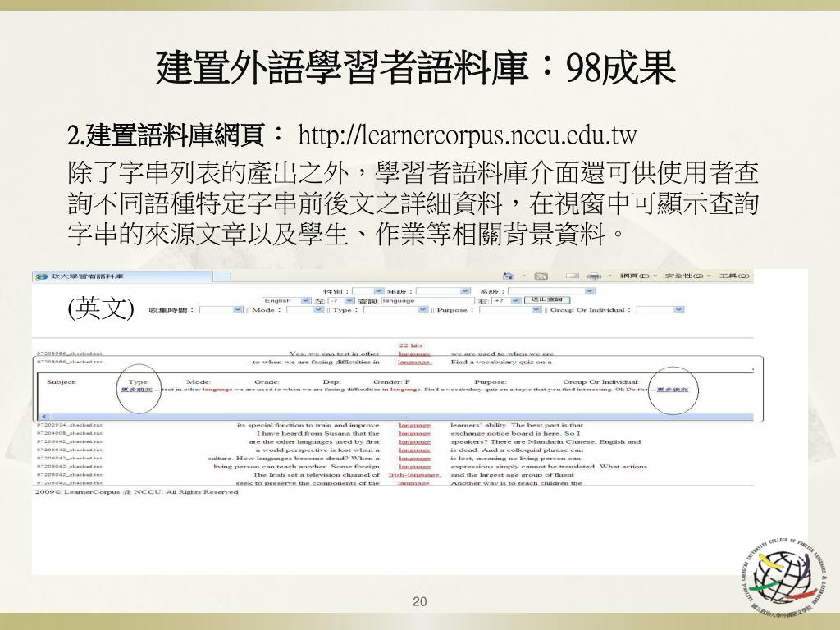Select the 政大學習者語料庫 browser tab
Viewport: 840px width, 630px height.
[123, 276]
